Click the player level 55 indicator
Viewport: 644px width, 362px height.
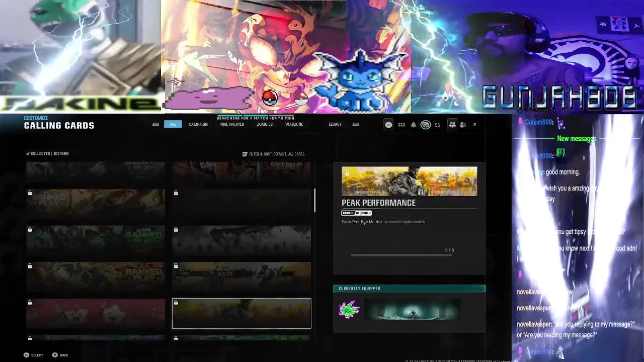click(x=437, y=125)
